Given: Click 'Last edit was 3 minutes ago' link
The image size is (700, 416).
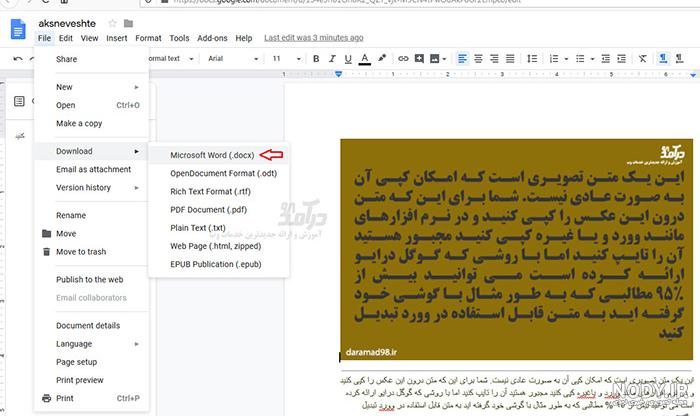Looking at the screenshot, I should point(313,38).
